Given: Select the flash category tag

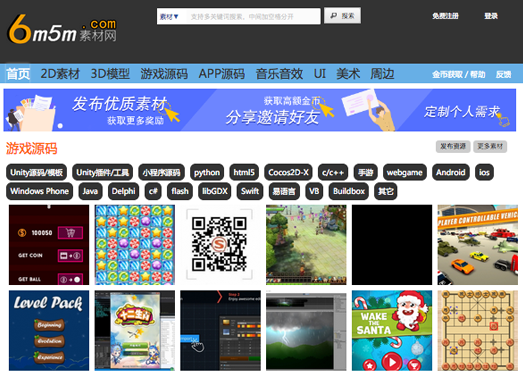Looking at the screenshot, I should pos(180,191).
